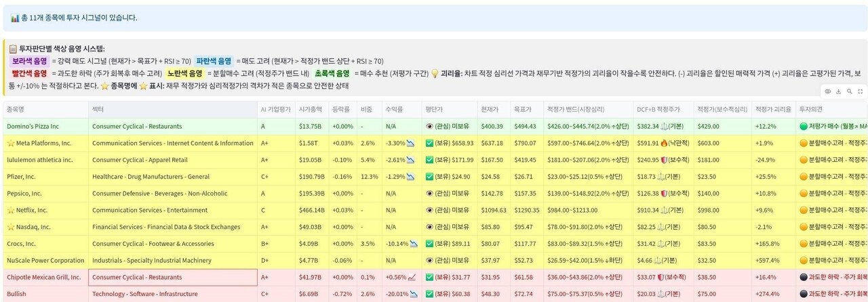The image size is (868, 302).
Task: Click eye icon in NuScale Power 평단가 cell
Action: tap(429, 260)
